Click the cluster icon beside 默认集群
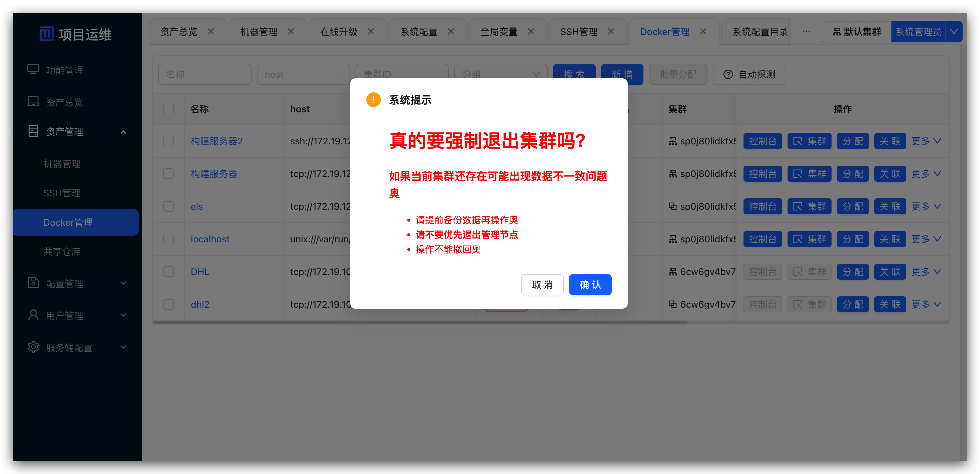The image size is (980, 474). (836, 32)
